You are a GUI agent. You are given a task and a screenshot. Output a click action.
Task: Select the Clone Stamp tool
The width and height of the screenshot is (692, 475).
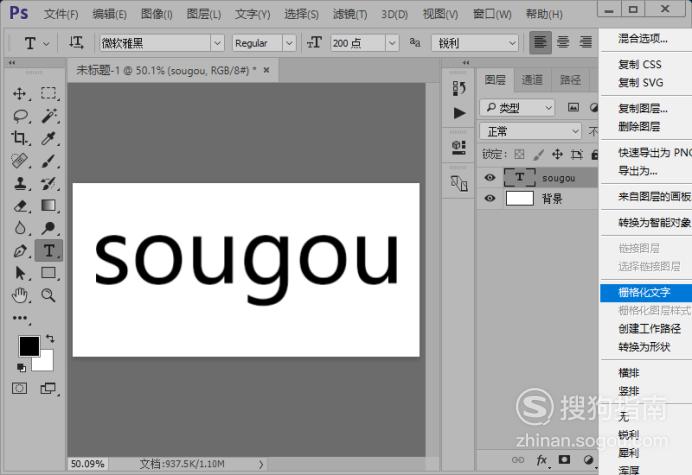pyautogui.click(x=20, y=183)
